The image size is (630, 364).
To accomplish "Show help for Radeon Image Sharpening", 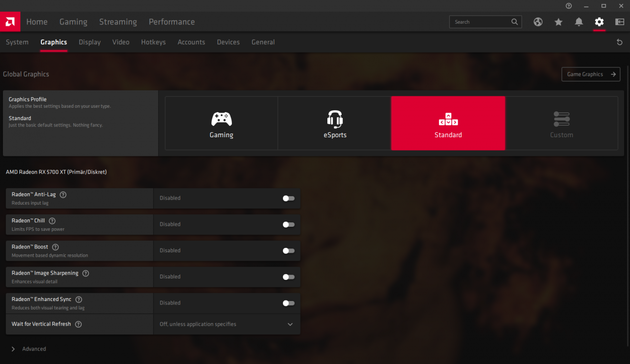I will tap(86, 273).
